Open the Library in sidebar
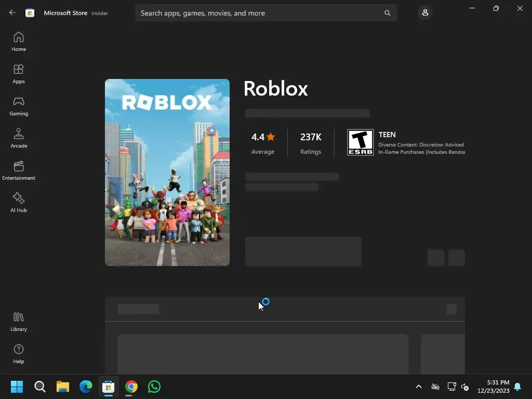 point(19,322)
